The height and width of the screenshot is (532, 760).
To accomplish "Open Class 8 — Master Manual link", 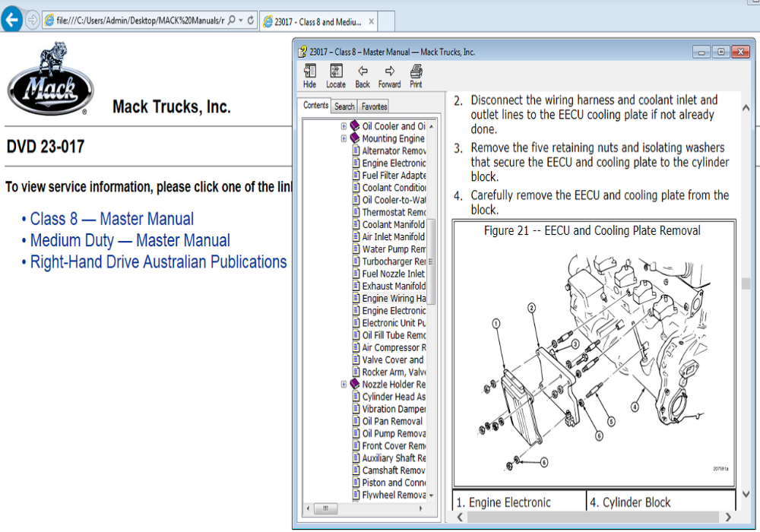I will coord(112,219).
